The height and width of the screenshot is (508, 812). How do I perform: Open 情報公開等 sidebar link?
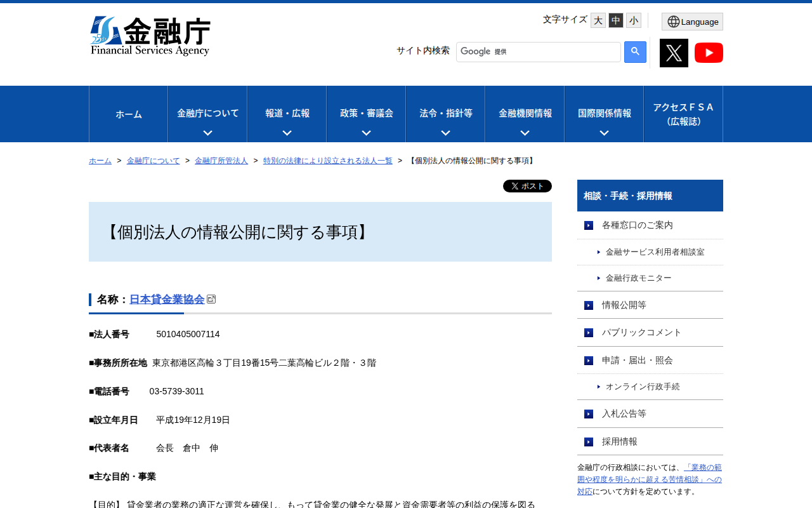click(624, 305)
